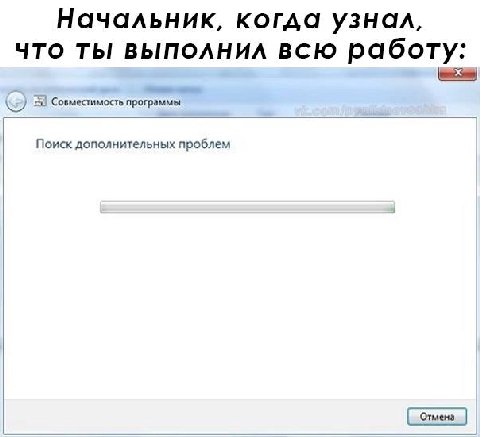Click the Поиск дополнительных проблем heading

[x=133, y=144]
